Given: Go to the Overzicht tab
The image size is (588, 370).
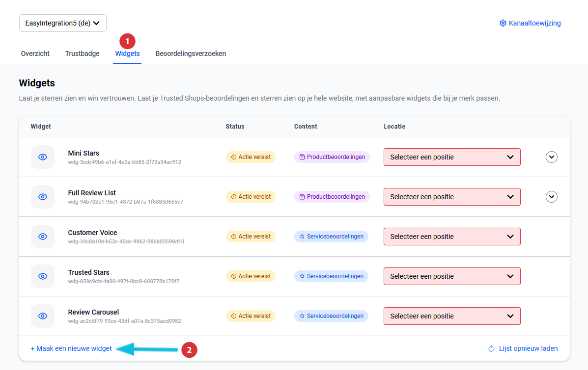Looking at the screenshot, I should 35,54.
